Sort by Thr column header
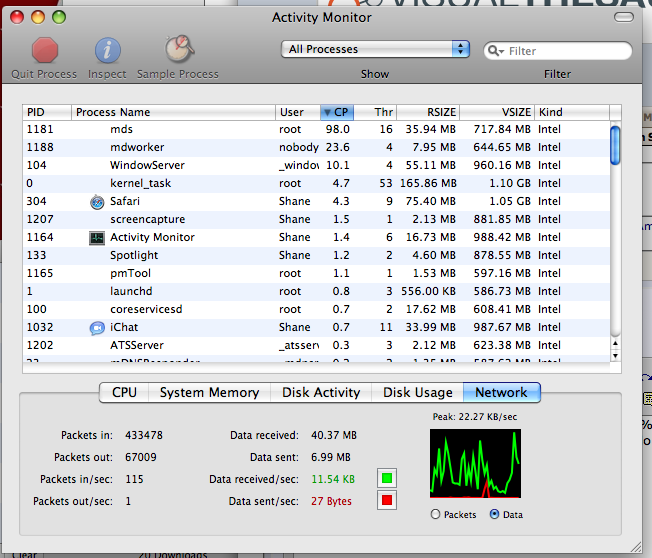This screenshot has width=652, height=558. point(375,112)
